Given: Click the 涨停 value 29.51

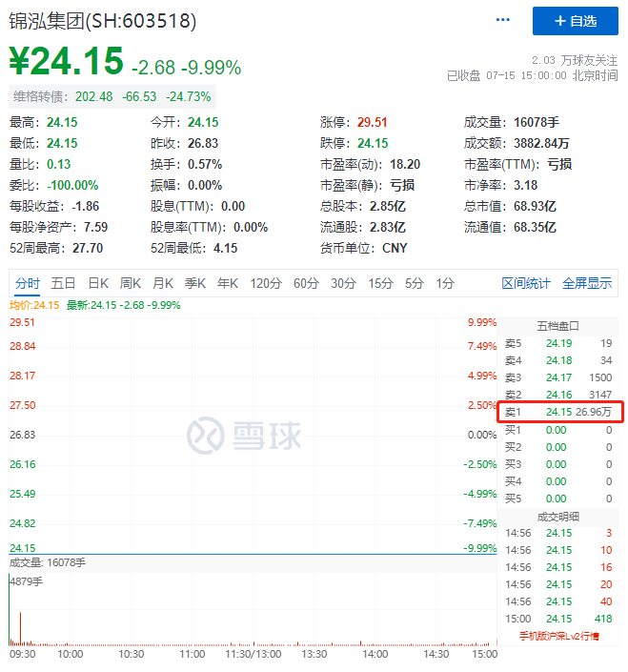Looking at the screenshot, I should (373, 122).
